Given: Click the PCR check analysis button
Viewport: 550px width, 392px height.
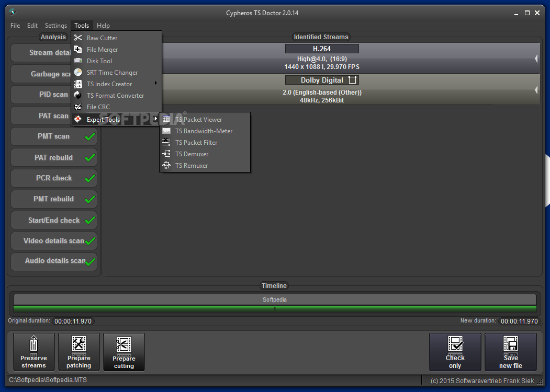Looking at the screenshot, I should coord(54,178).
